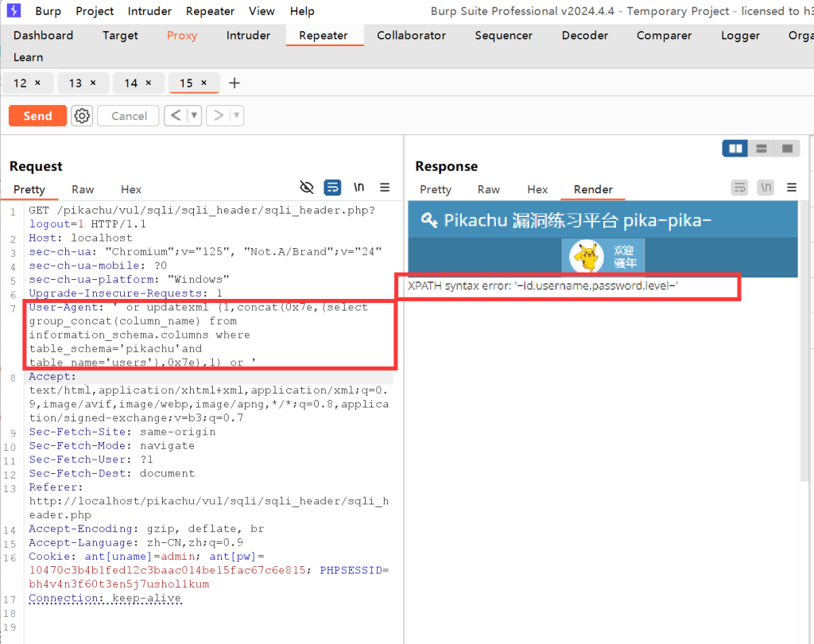
Task: Open the Help menu
Action: (x=302, y=11)
